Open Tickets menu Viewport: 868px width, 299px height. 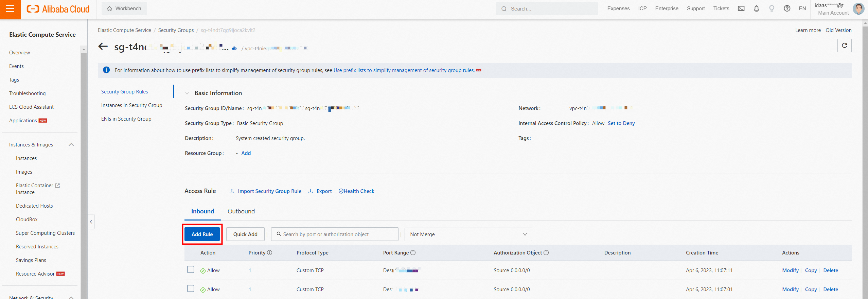721,8
